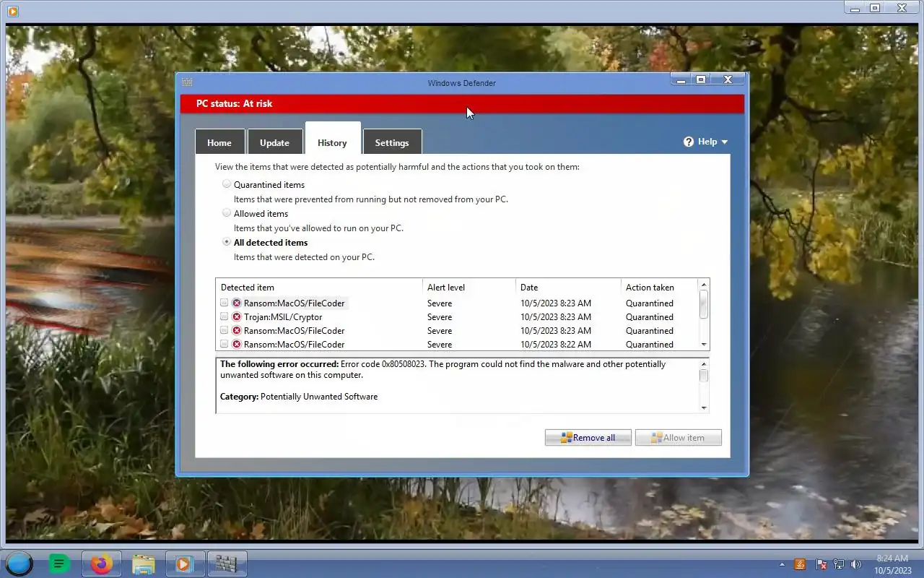
Task: Click the alert icon on the highlighted Ransom:MacOS/FileCoder row
Action: tap(236, 303)
